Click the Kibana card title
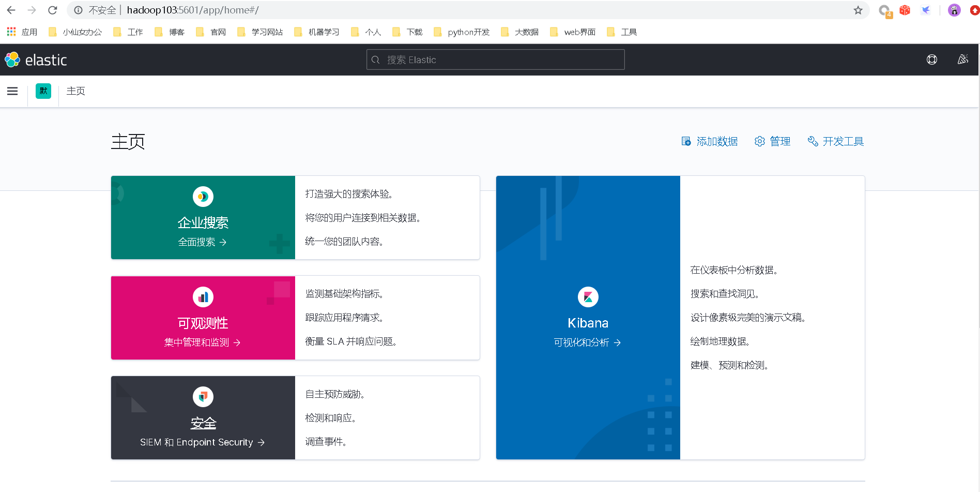The height and width of the screenshot is (492, 980). tap(588, 323)
